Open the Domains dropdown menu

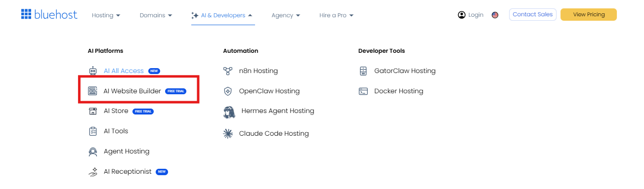coord(156,15)
